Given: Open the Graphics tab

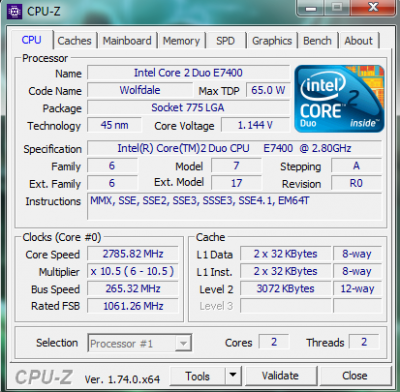Looking at the screenshot, I should 272,41.
